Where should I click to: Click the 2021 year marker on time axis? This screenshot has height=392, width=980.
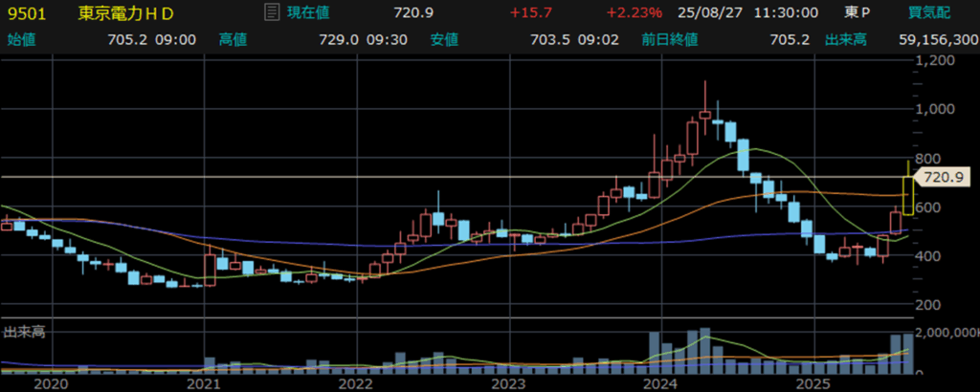204,382
